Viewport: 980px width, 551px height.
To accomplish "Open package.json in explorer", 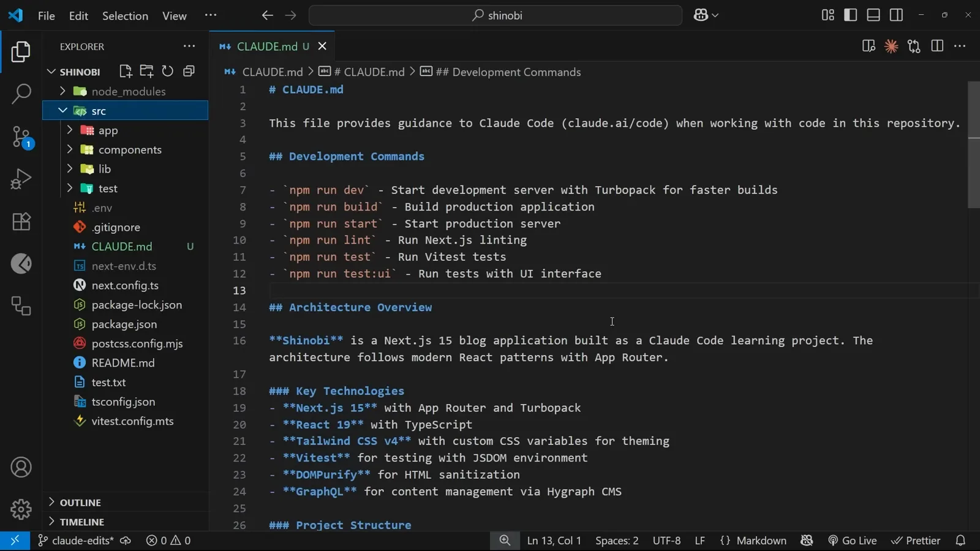I will [x=126, y=324].
